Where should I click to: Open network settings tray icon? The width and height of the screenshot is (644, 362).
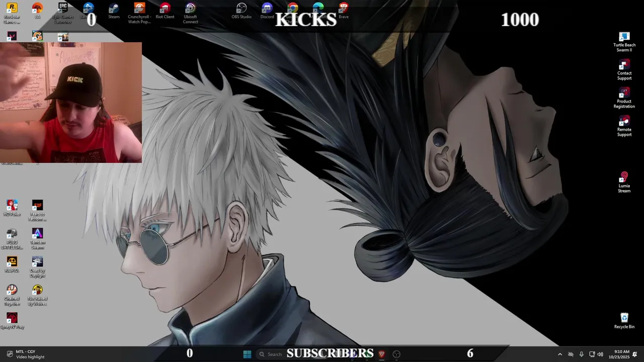[592, 354]
